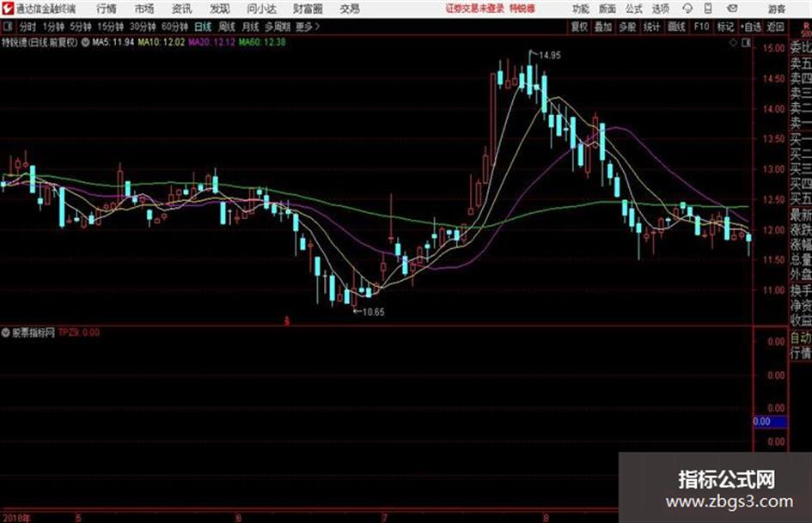812x523 pixels.
Task: Click the 多股 multi-stock button
Action: point(627,27)
